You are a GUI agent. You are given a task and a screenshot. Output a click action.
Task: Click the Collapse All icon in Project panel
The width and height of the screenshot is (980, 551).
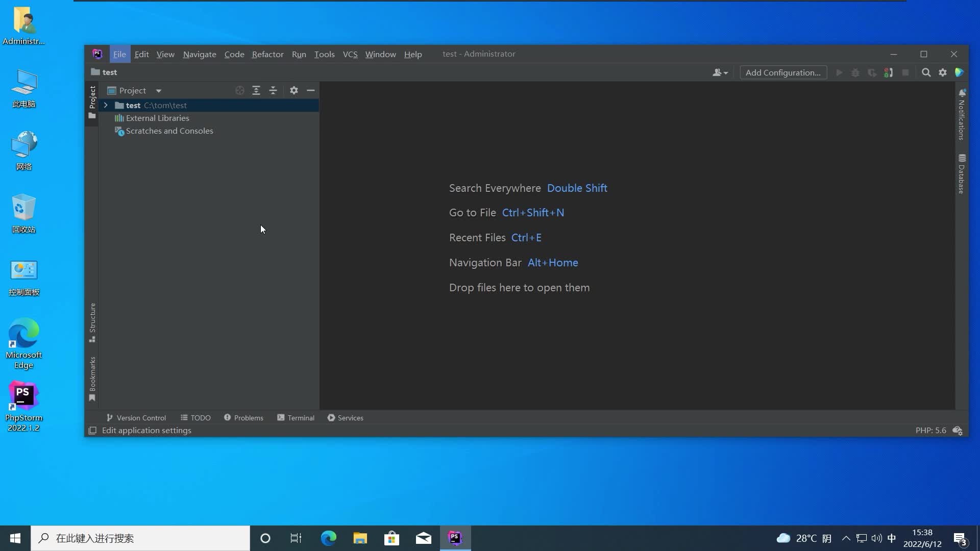click(x=273, y=90)
